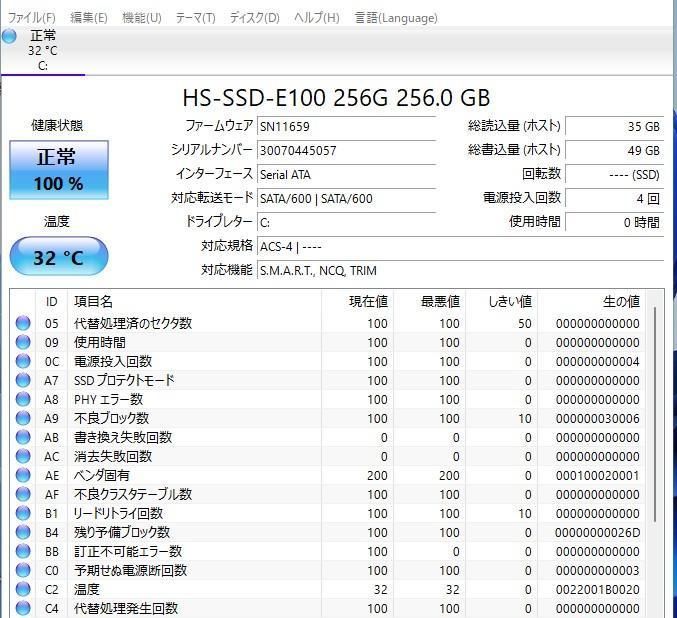Click status orb for AB 書き換え失敗回数
This screenshot has width=677, height=618.
[x=23, y=437]
